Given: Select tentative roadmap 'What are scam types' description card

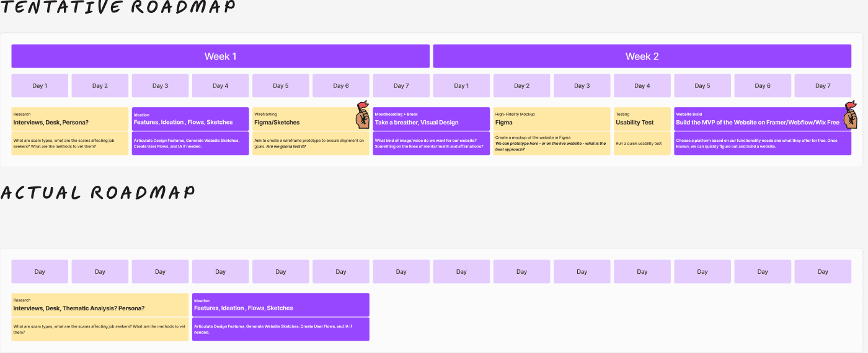Looking at the screenshot, I should click(x=70, y=144).
